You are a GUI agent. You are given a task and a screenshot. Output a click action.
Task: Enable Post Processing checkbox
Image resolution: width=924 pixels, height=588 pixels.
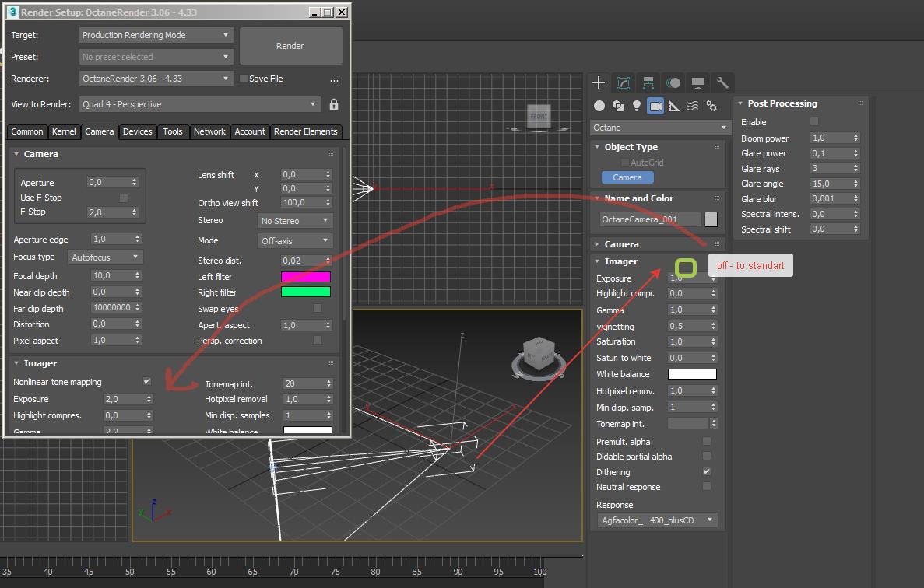point(813,121)
